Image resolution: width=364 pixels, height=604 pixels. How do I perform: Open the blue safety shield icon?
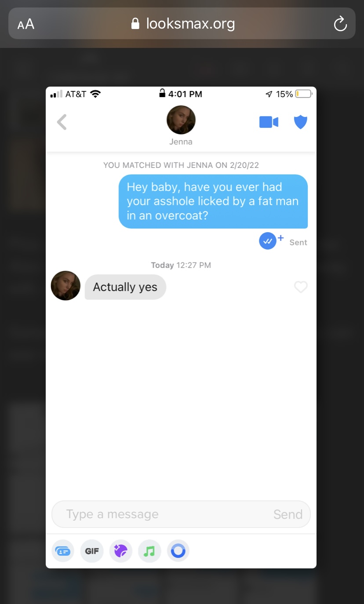tap(300, 122)
